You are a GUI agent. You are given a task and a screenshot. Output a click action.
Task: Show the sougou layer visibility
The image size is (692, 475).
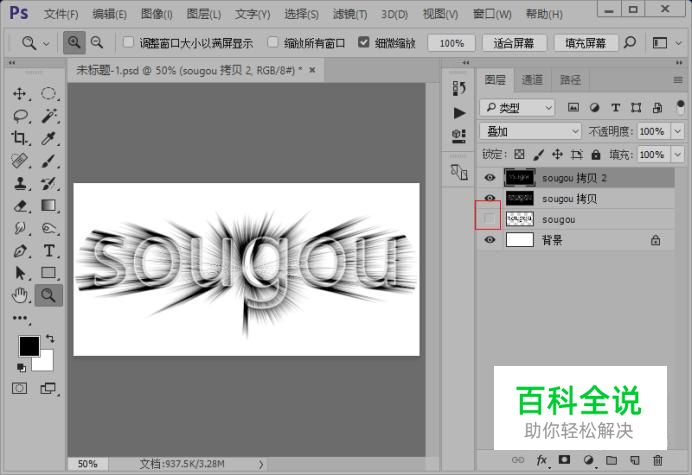pos(488,218)
